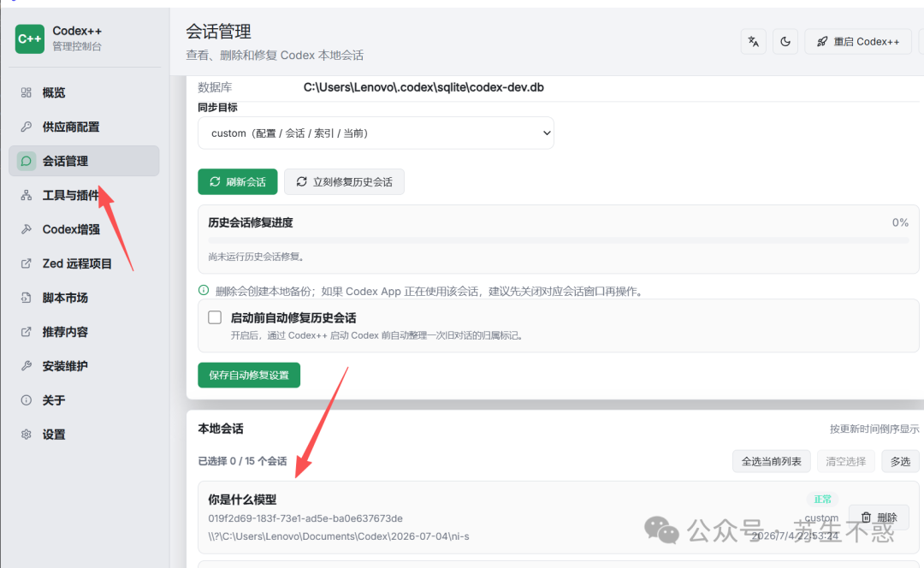Restart with the 重启 Codex++ button
The image size is (924, 568).
(x=858, y=41)
